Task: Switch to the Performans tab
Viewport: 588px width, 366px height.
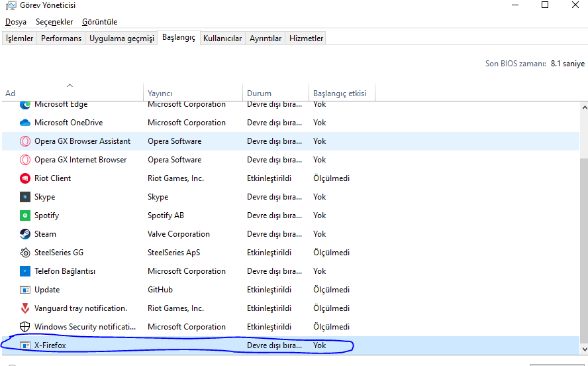Action: [61, 38]
